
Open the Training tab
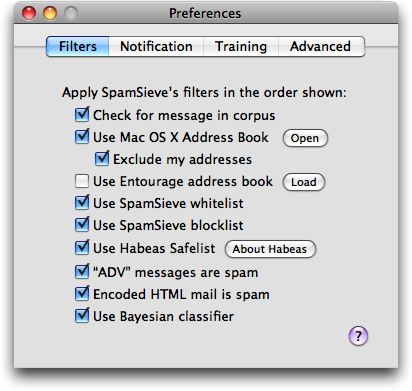point(241,46)
